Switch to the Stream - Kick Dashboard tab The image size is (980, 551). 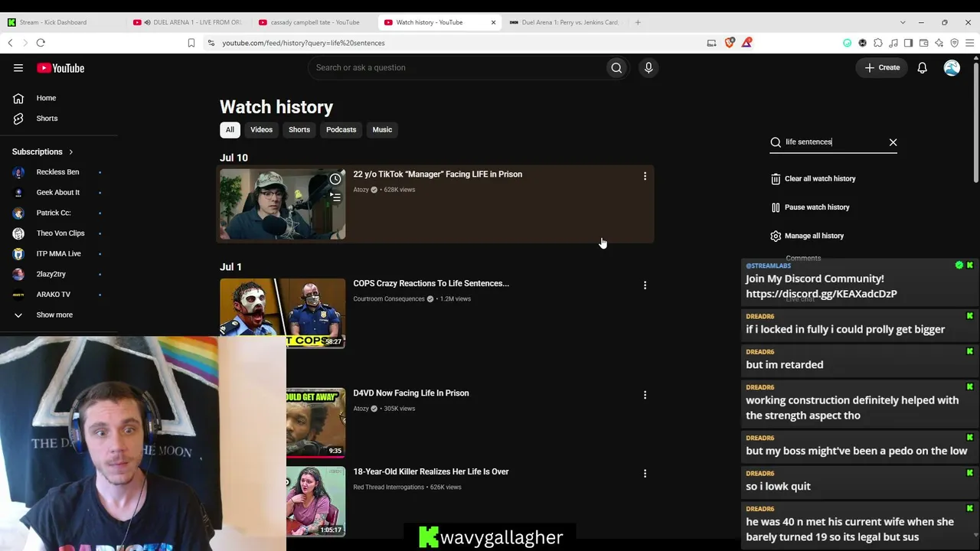point(61,22)
